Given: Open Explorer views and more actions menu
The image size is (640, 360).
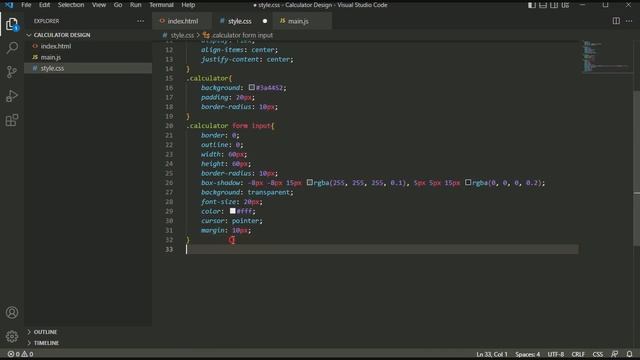Looking at the screenshot, I should click(140, 21).
